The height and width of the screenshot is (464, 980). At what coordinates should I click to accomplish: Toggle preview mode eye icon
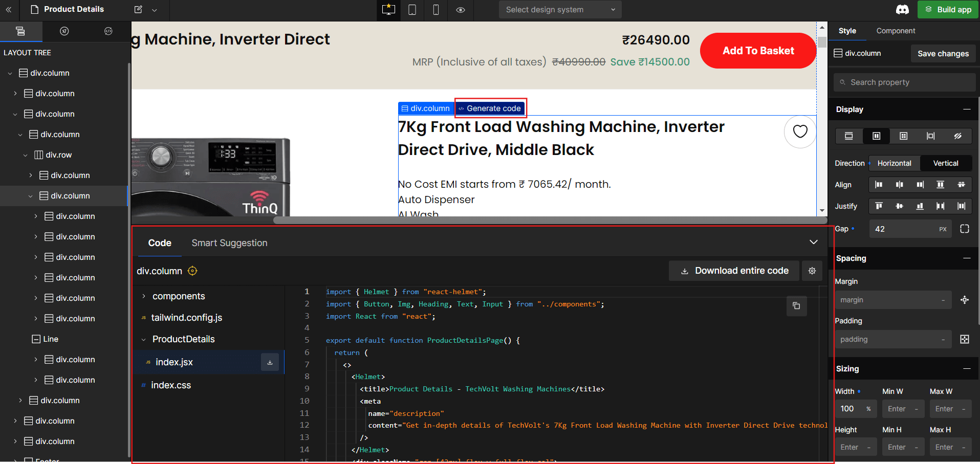click(x=461, y=10)
